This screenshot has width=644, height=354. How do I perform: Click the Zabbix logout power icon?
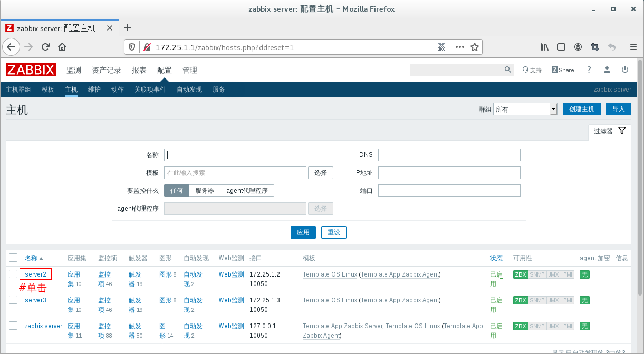pyautogui.click(x=625, y=70)
